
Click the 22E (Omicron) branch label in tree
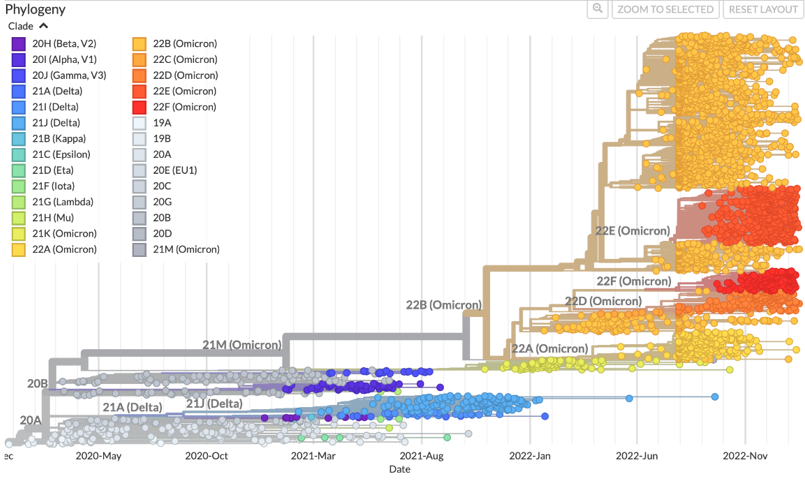pyautogui.click(x=632, y=231)
